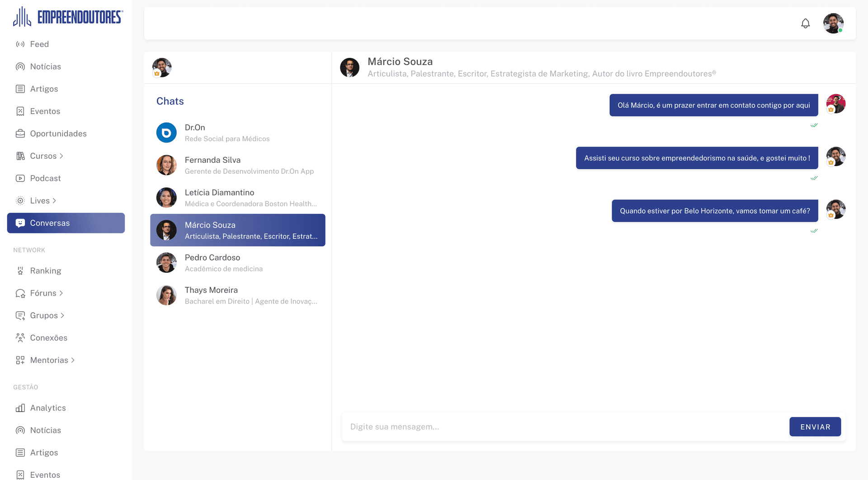Expand the Fóruns submenu
This screenshot has height=480, width=868.
(61, 293)
